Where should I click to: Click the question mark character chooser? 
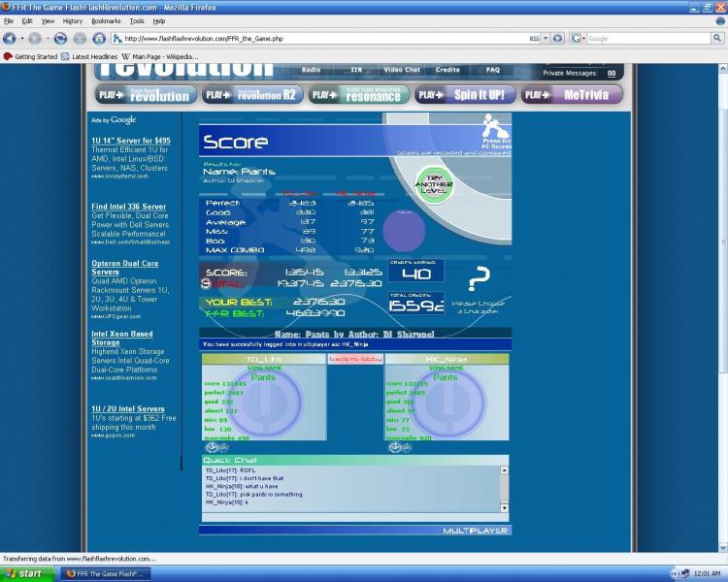click(479, 282)
